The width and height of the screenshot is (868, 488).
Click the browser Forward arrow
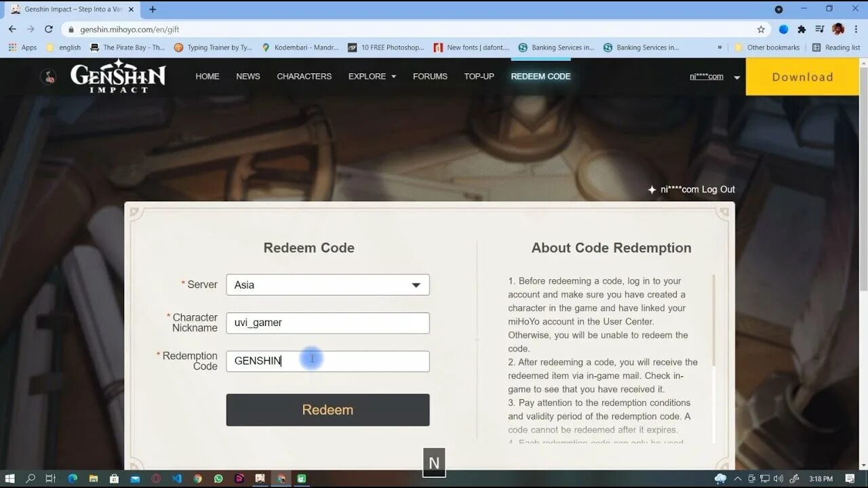click(31, 29)
